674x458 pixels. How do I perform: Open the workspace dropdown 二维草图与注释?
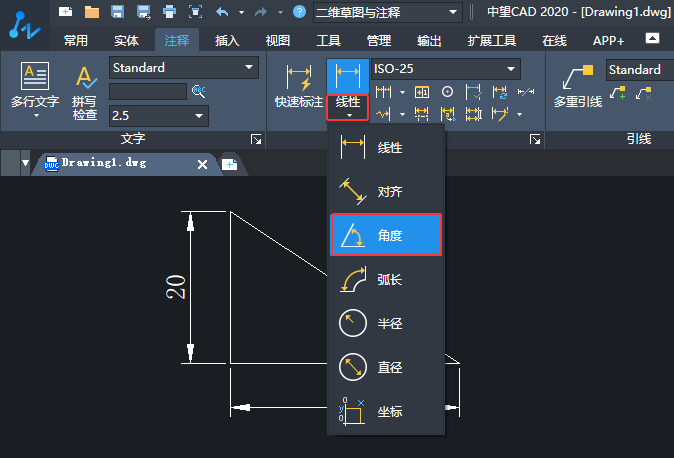click(x=388, y=12)
